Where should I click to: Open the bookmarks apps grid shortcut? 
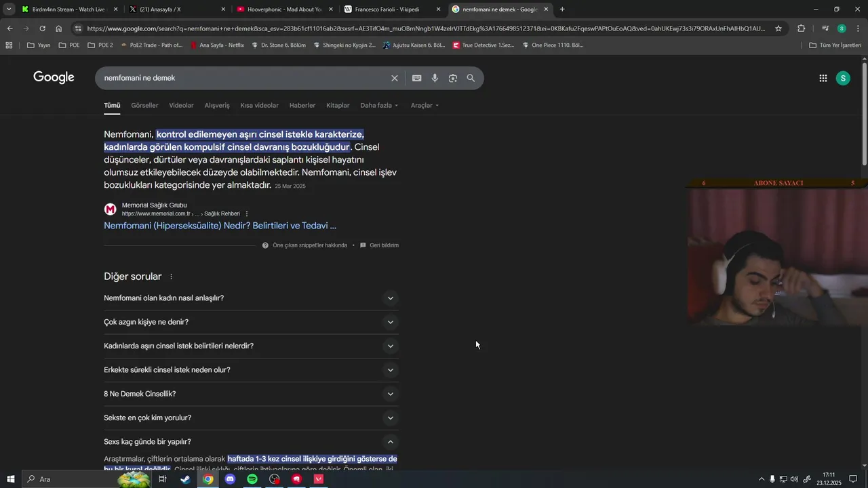click(x=9, y=45)
